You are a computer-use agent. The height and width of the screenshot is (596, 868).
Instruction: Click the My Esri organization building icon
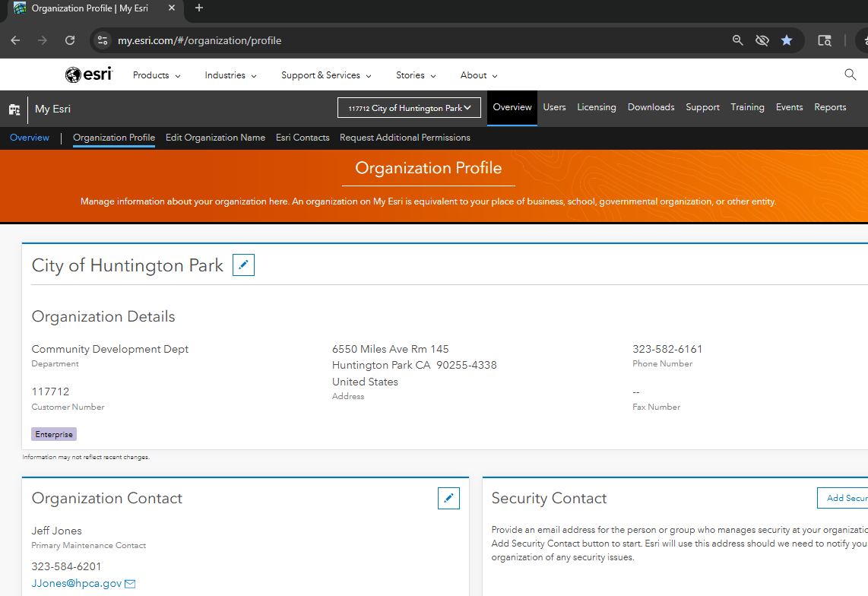[14, 109]
